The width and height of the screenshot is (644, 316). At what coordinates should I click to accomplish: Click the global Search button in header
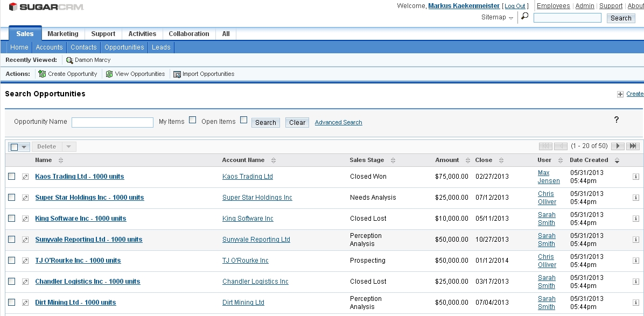(x=621, y=18)
